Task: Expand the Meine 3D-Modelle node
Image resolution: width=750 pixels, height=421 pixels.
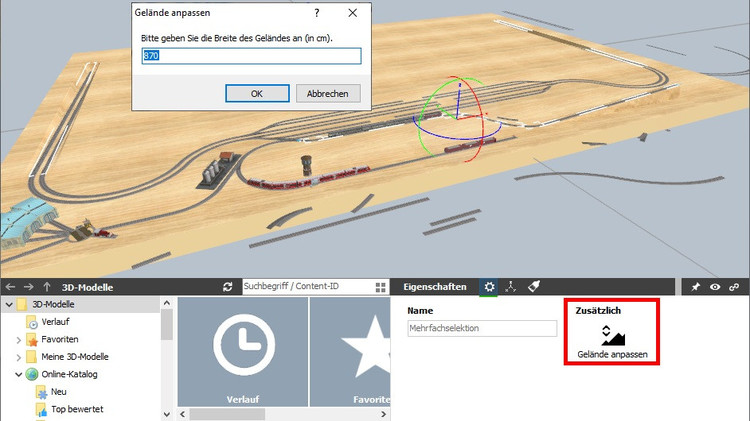Action: pyautogui.click(x=19, y=357)
